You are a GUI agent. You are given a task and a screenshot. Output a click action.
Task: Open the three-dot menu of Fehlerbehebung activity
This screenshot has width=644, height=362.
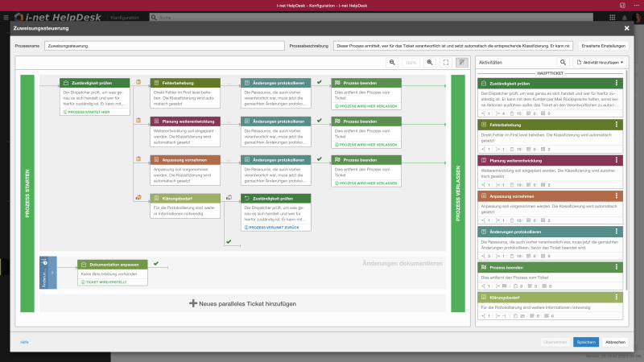(x=617, y=125)
